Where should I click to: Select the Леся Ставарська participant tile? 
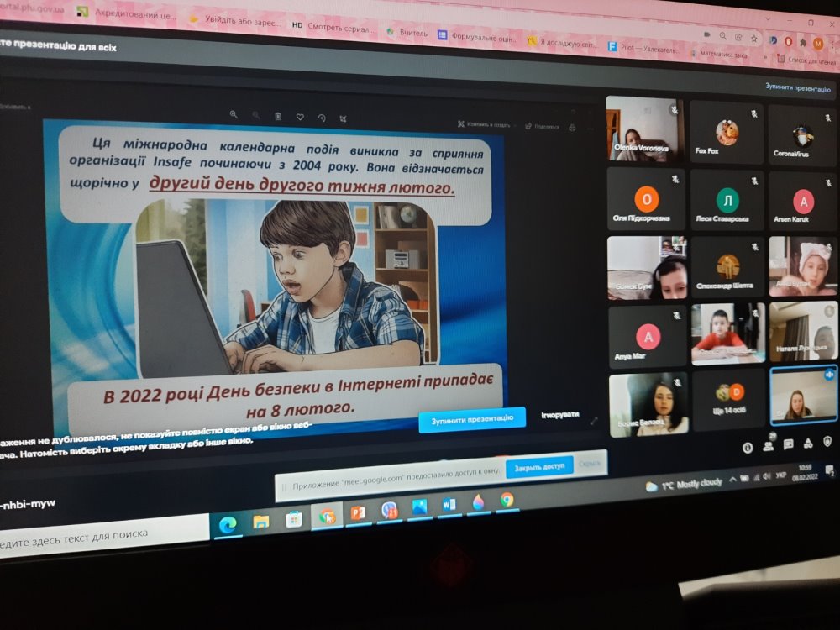[x=727, y=201]
